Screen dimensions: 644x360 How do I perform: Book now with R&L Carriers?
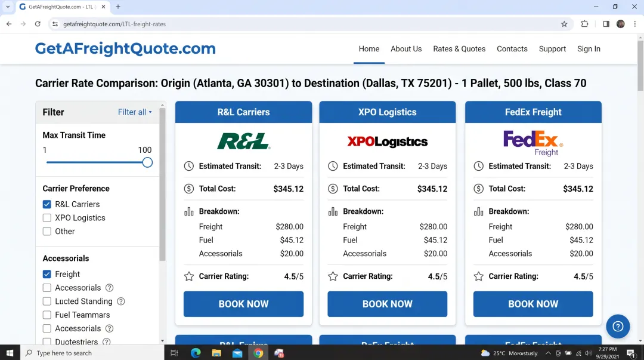(243, 304)
